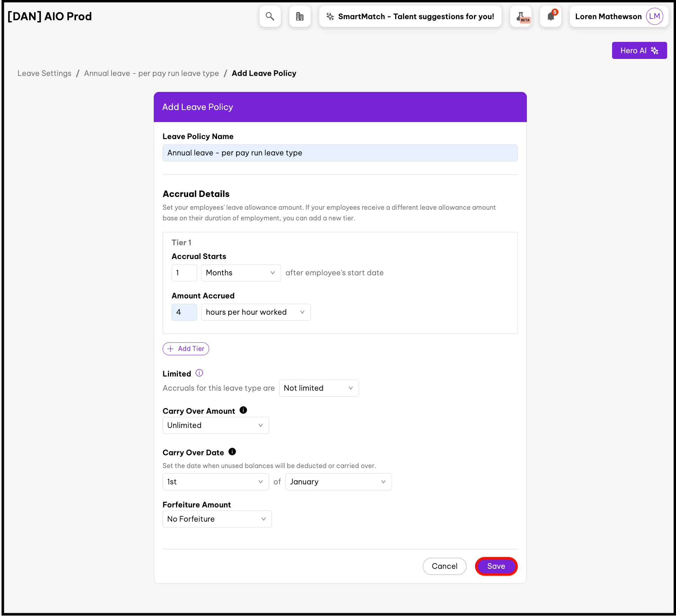676x616 pixels.
Task: Open the No Forfeiture dropdown
Action: (217, 519)
